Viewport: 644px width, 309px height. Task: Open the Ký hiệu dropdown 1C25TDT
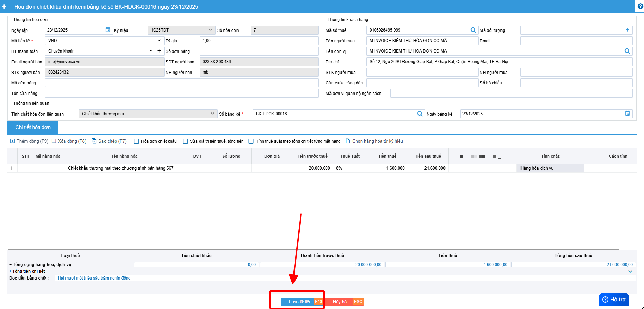tap(182, 30)
